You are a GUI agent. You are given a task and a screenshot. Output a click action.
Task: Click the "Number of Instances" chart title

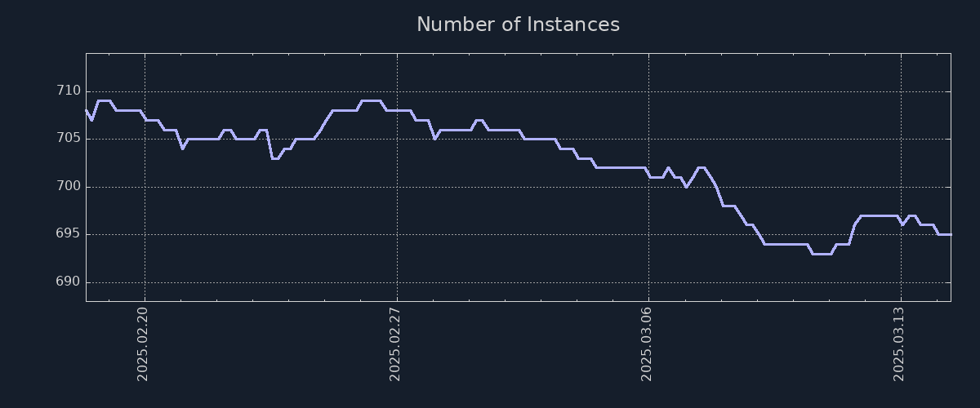tap(518, 24)
